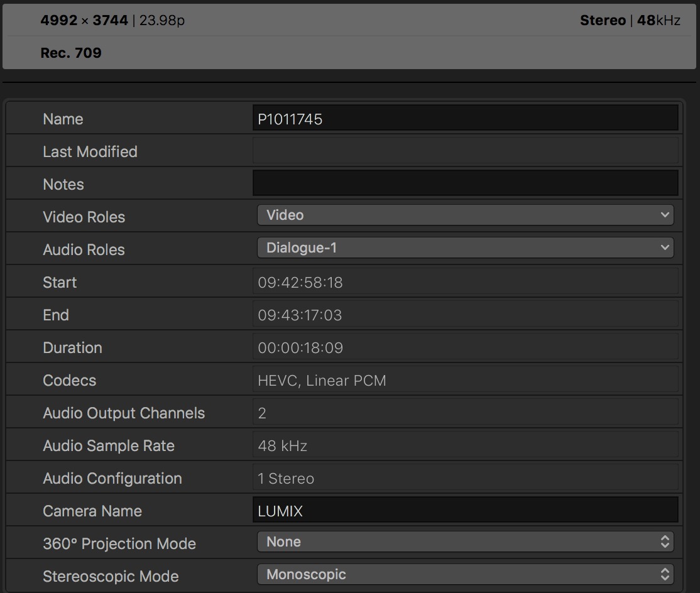Click the Name field containing P1011745
The height and width of the screenshot is (593, 700).
(465, 119)
